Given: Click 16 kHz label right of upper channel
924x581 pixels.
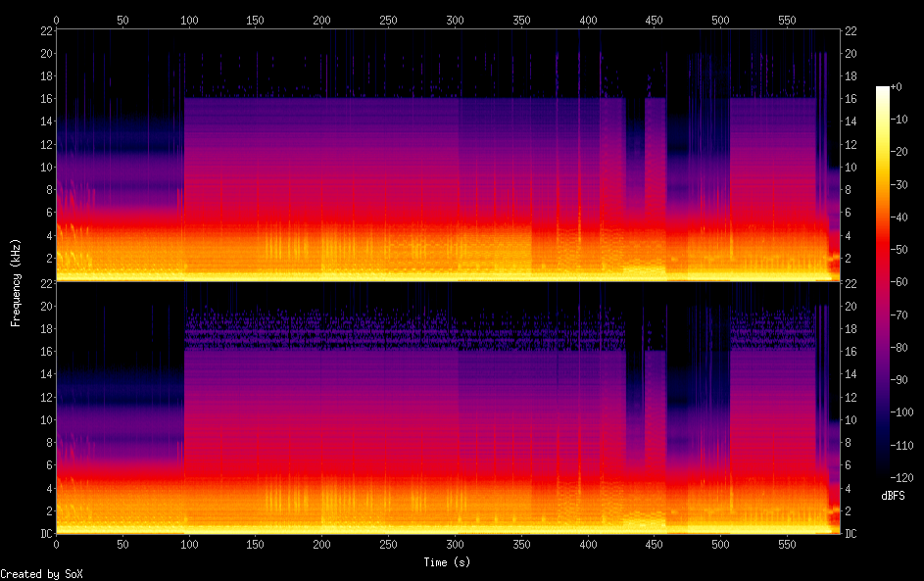Looking at the screenshot, I should (851, 99).
